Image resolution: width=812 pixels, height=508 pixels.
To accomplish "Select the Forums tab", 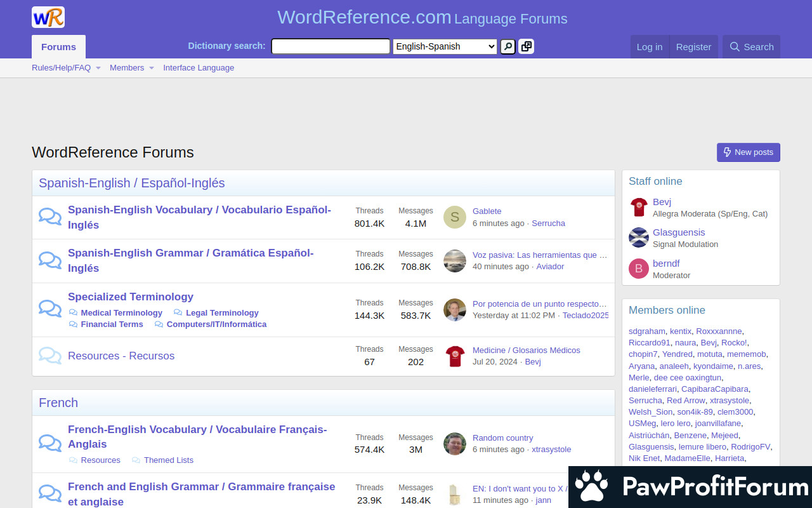I will [58, 46].
